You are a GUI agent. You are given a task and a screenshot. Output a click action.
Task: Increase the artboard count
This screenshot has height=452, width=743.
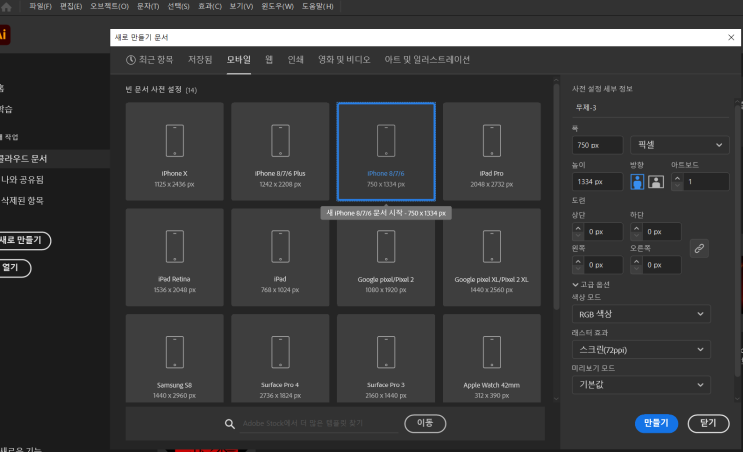click(x=678, y=178)
